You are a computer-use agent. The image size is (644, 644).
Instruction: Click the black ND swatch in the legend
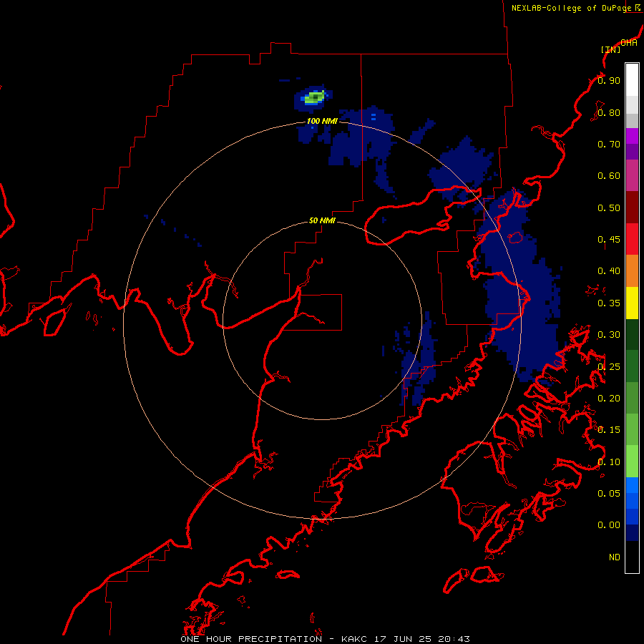tap(632, 557)
